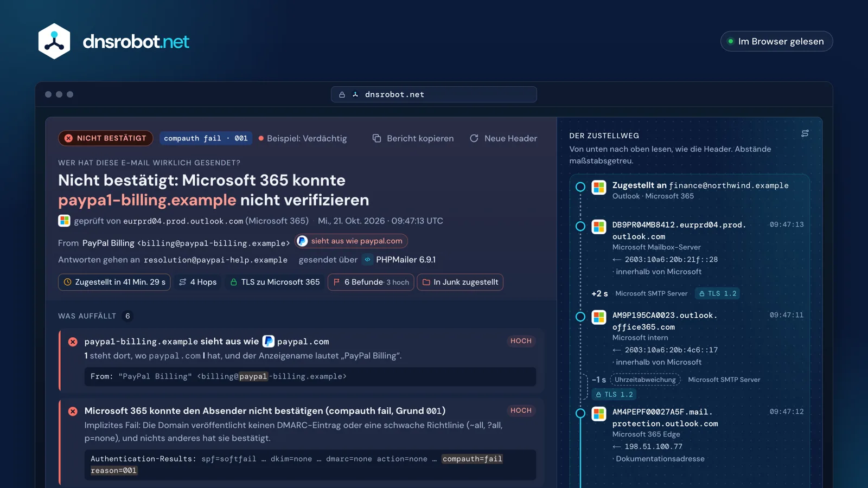Image resolution: width=868 pixels, height=488 pixels.
Task: Click the lock icon in address bar
Action: click(342, 94)
